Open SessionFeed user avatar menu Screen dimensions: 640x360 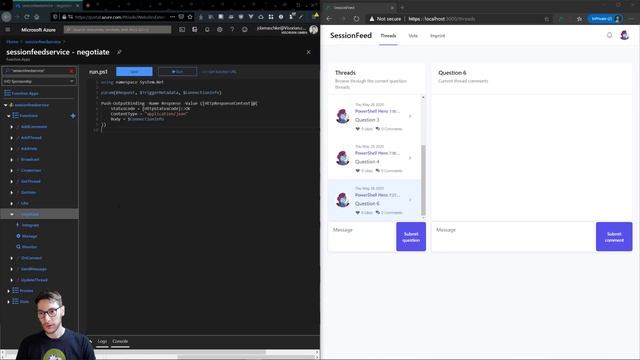tap(624, 36)
